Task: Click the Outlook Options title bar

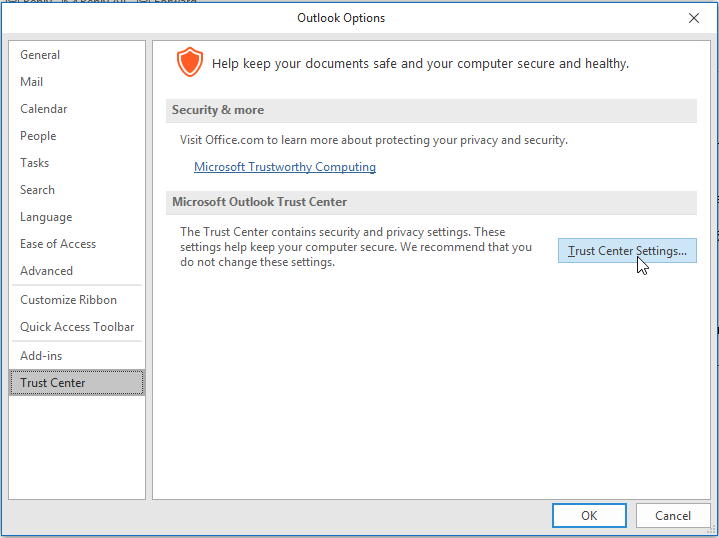Action: click(340, 18)
